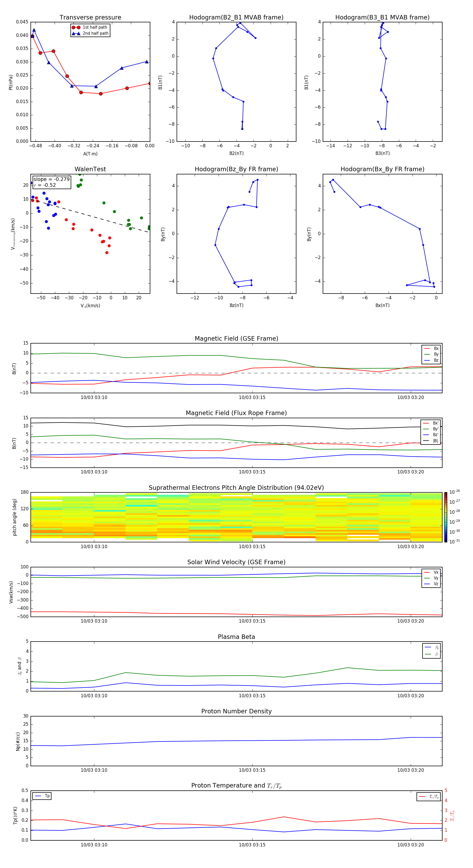473x868 pixels.
Task: Click the 'Magnetic Field (Flux Rope Frame)' title
Action: 236,413
